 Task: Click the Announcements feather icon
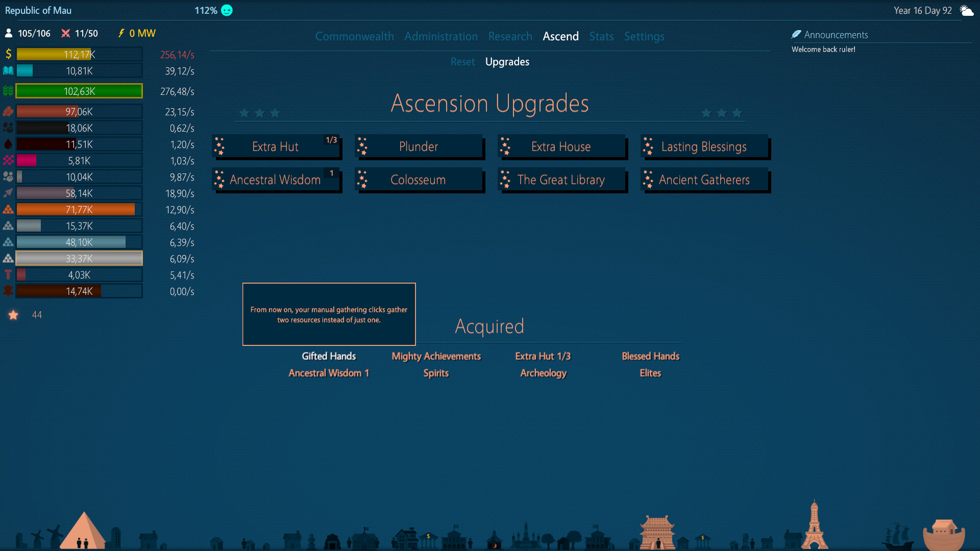click(x=797, y=34)
